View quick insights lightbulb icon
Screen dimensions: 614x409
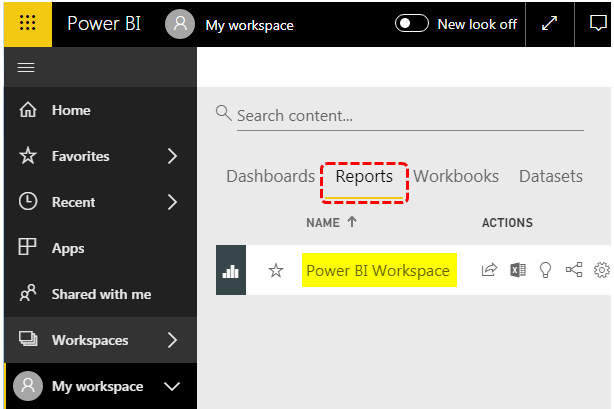point(545,270)
